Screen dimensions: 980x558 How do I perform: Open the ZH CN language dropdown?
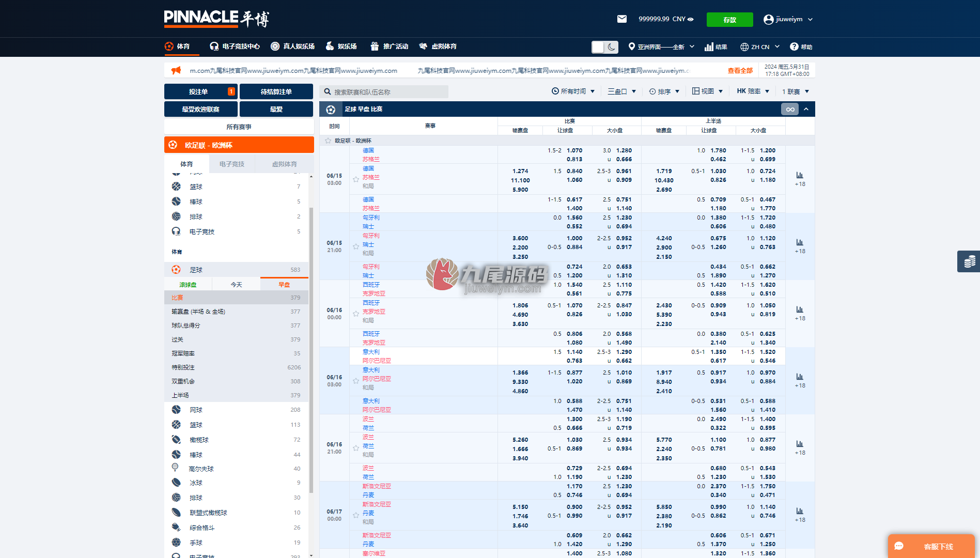pyautogui.click(x=759, y=47)
